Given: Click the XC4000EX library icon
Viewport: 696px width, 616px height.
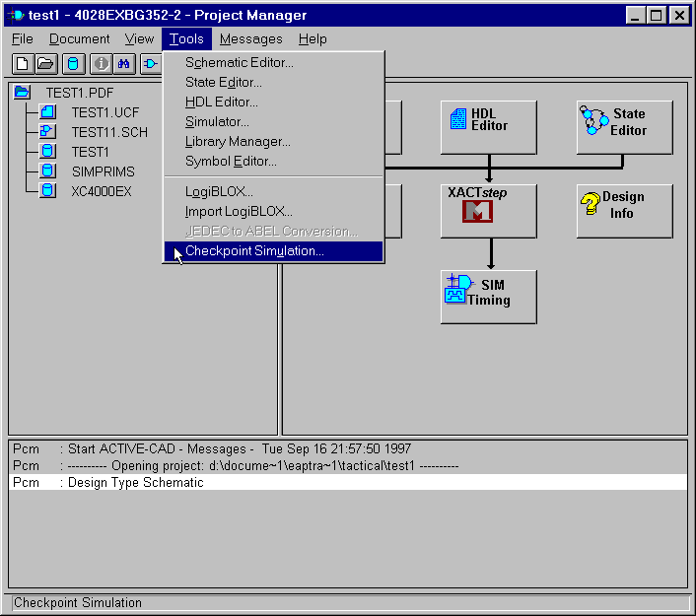Looking at the screenshot, I should (x=48, y=190).
